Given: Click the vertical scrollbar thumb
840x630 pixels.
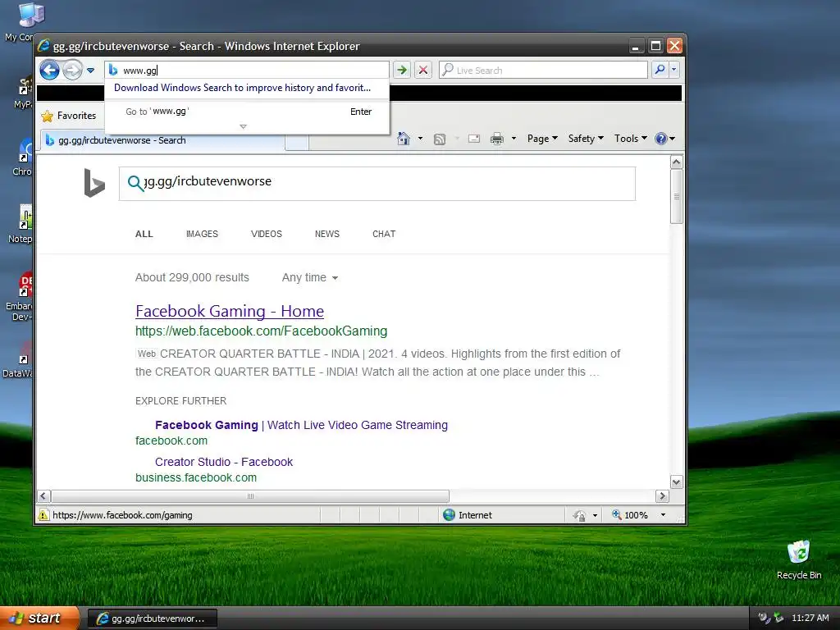Looking at the screenshot, I should click(x=677, y=196).
